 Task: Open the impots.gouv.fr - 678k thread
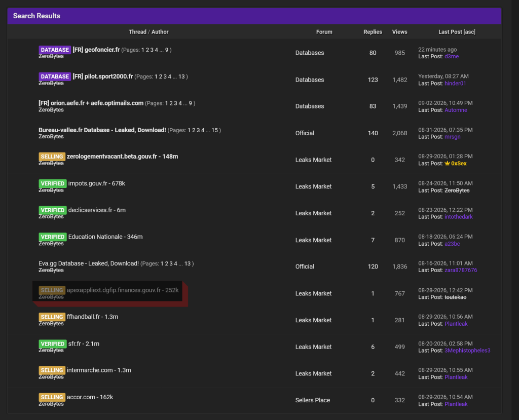point(97,183)
